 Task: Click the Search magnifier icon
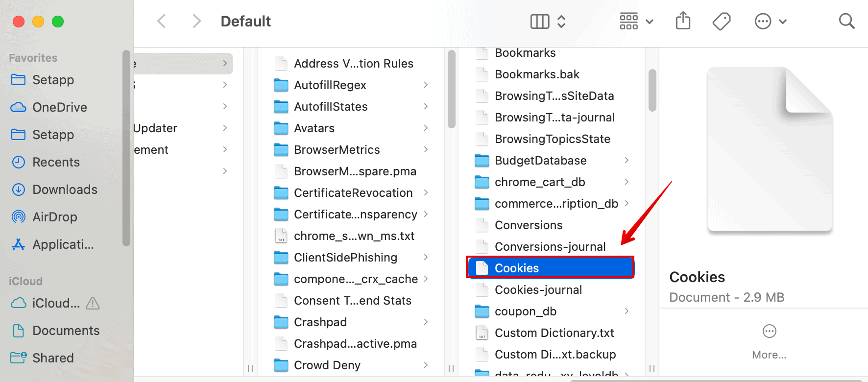846,22
